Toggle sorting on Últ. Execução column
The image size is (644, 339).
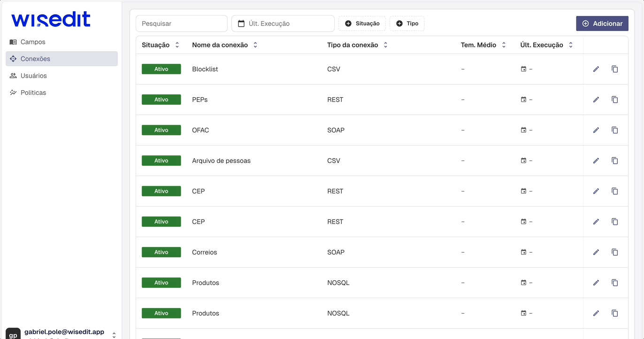pos(571,45)
